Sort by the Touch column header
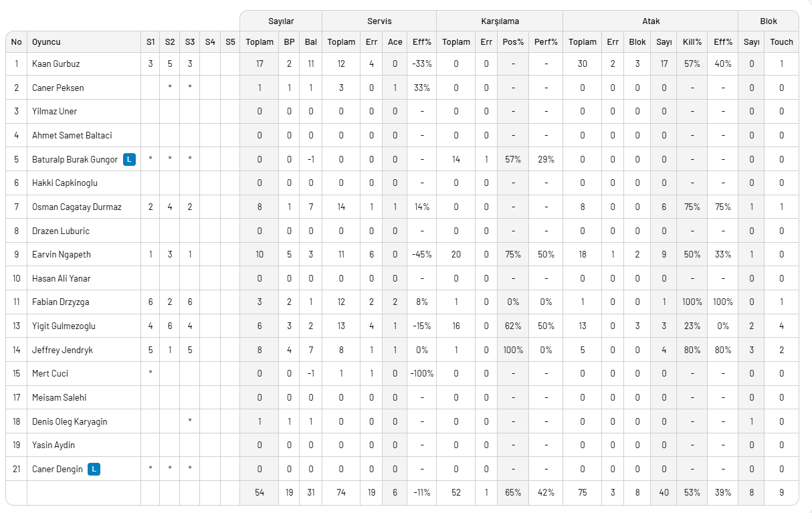Viewport: 812px width, 513px height. pyautogui.click(x=781, y=42)
